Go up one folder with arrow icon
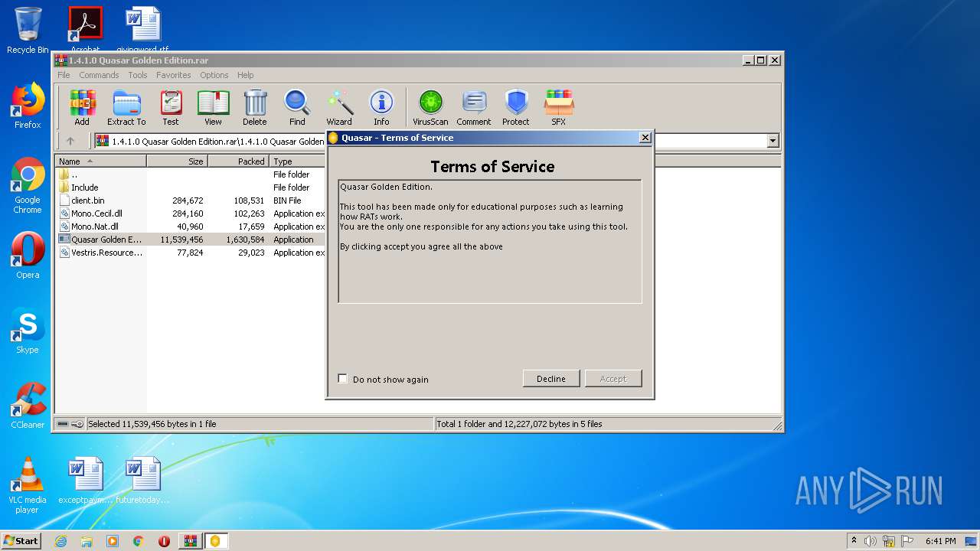Viewport: 980px width, 551px height. point(70,141)
